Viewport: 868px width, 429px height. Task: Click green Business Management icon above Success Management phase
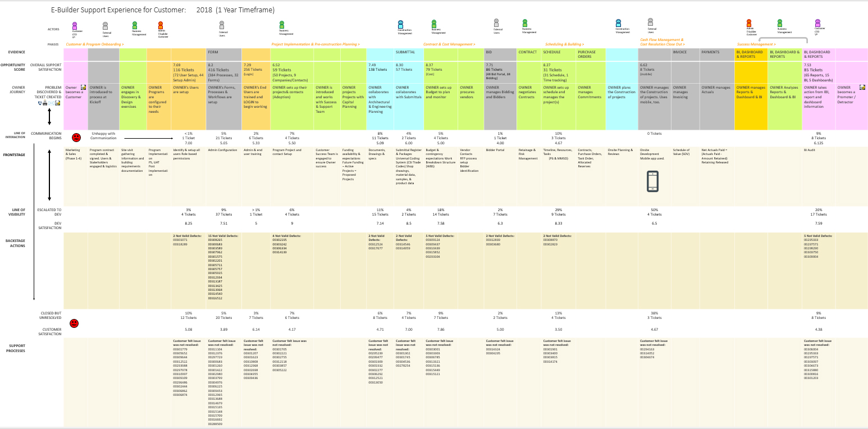pyautogui.click(x=780, y=23)
